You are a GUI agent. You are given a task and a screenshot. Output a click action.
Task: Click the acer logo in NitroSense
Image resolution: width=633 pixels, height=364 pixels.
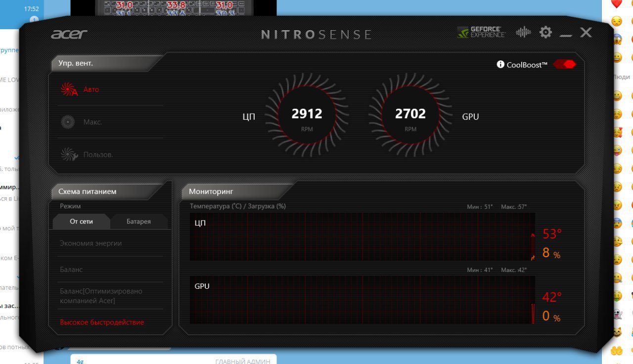[69, 34]
